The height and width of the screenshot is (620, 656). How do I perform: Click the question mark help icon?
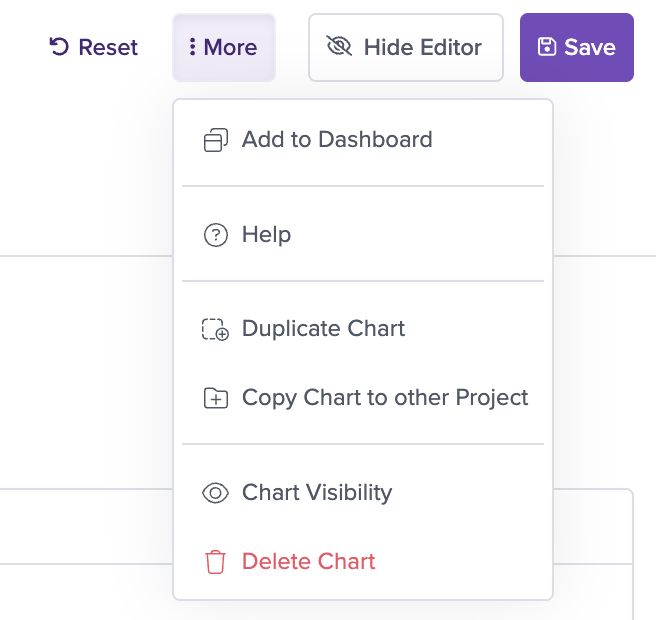[x=216, y=235]
